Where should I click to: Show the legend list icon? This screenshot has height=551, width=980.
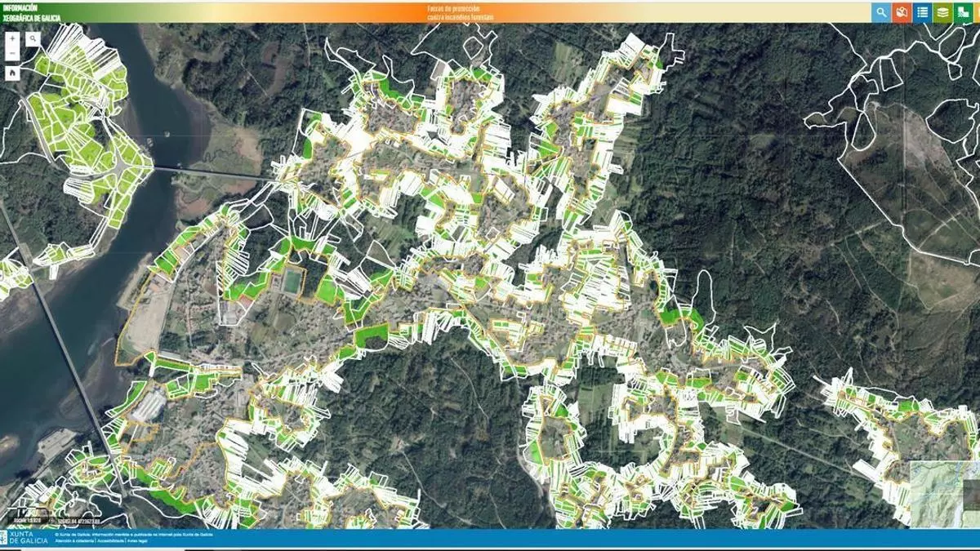[x=922, y=12]
